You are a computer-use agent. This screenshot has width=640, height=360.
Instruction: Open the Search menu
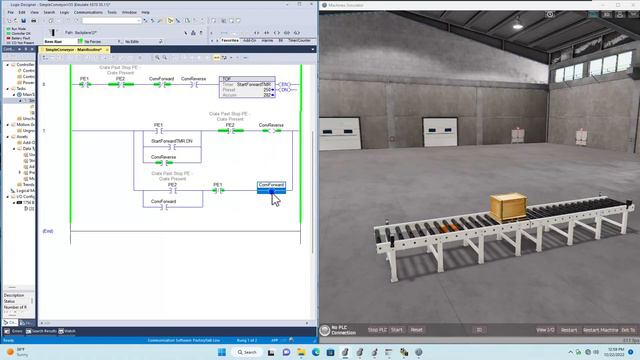(49, 12)
